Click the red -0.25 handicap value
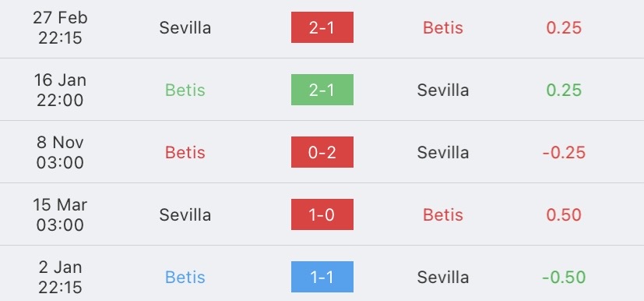 click(x=564, y=153)
